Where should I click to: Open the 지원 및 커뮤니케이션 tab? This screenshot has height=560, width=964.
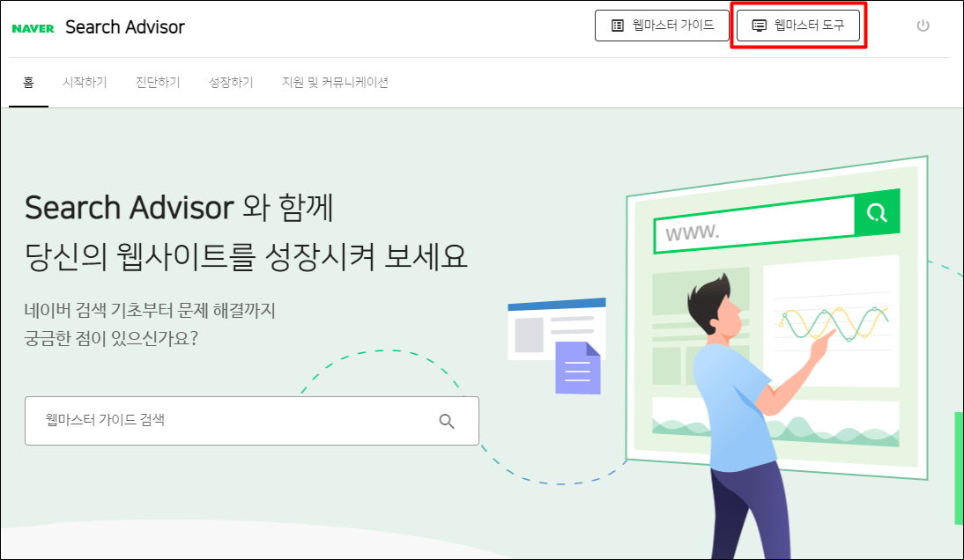335,82
